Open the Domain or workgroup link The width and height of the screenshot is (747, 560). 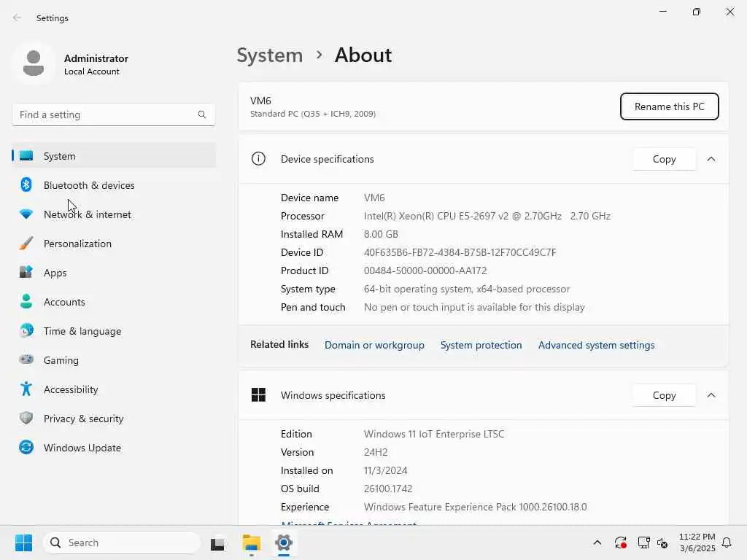click(374, 345)
